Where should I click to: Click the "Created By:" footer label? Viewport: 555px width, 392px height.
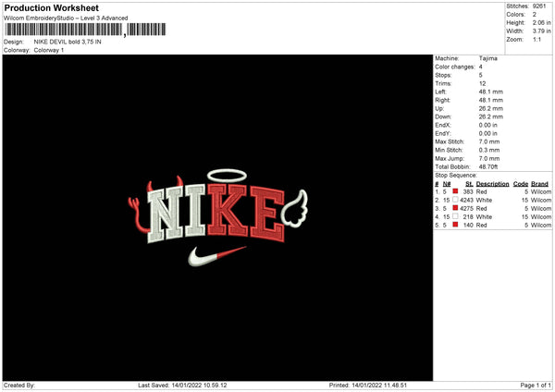coord(19,386)
